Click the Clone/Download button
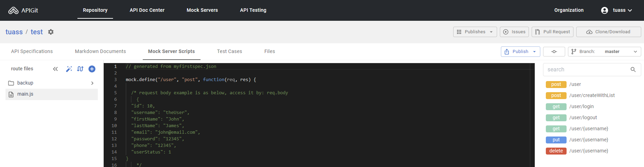 [x=608, y=32]
